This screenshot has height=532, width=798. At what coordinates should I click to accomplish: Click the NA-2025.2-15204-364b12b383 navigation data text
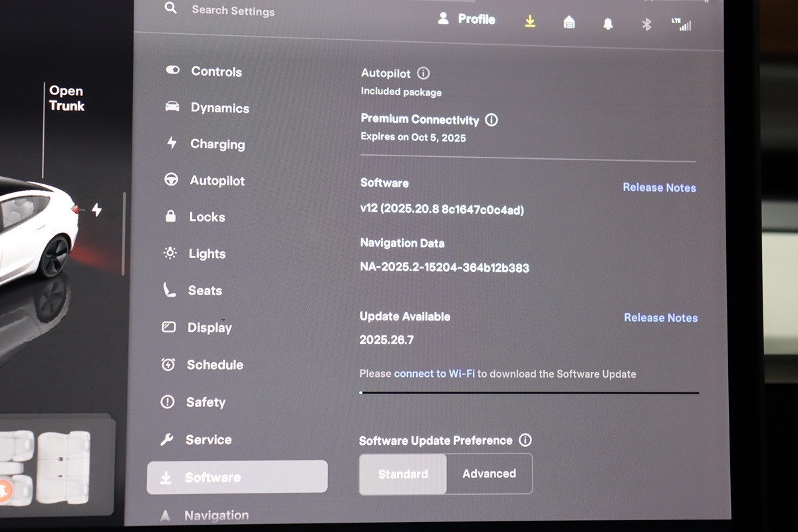[444, 268]
